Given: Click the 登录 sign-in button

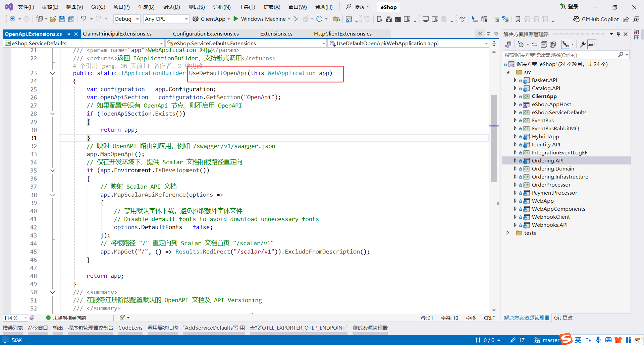Looking at the screenshot, I should pos(570,7).
